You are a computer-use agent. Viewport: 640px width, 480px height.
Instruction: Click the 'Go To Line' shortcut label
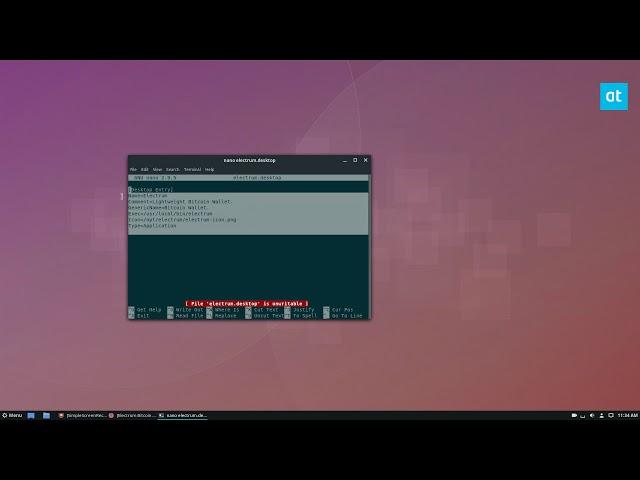pyautogui.click(x=347, y=316)
